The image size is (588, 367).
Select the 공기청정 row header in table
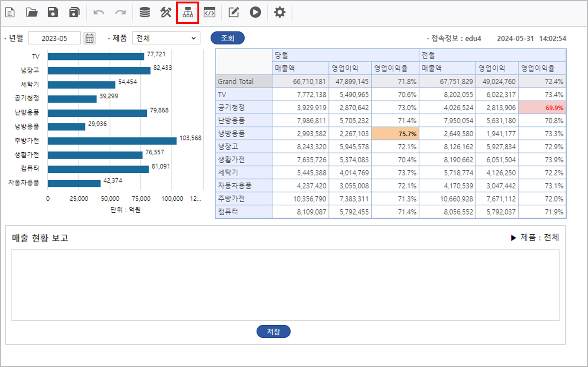[244, 107]
